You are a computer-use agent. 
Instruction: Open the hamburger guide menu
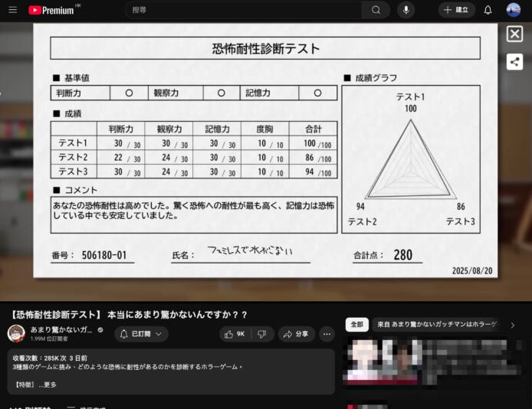[x=12, y=10]
